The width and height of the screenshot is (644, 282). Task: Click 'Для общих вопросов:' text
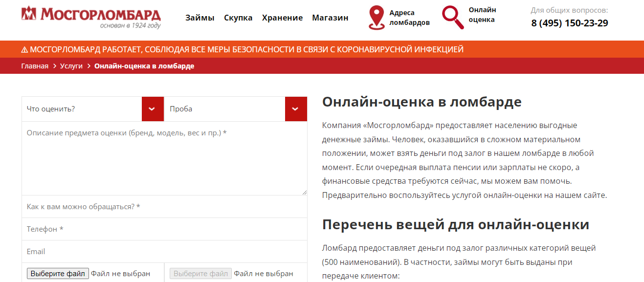[570, 10]
